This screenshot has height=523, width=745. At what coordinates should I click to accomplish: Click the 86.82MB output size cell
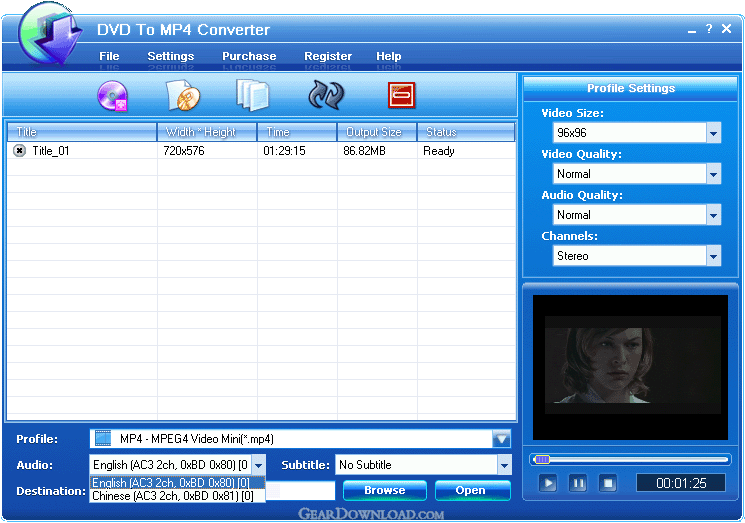pos(364,151)
